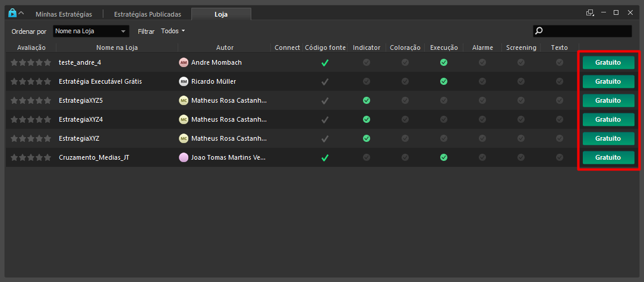Click the Coloração column header

(x=405, y=47)
